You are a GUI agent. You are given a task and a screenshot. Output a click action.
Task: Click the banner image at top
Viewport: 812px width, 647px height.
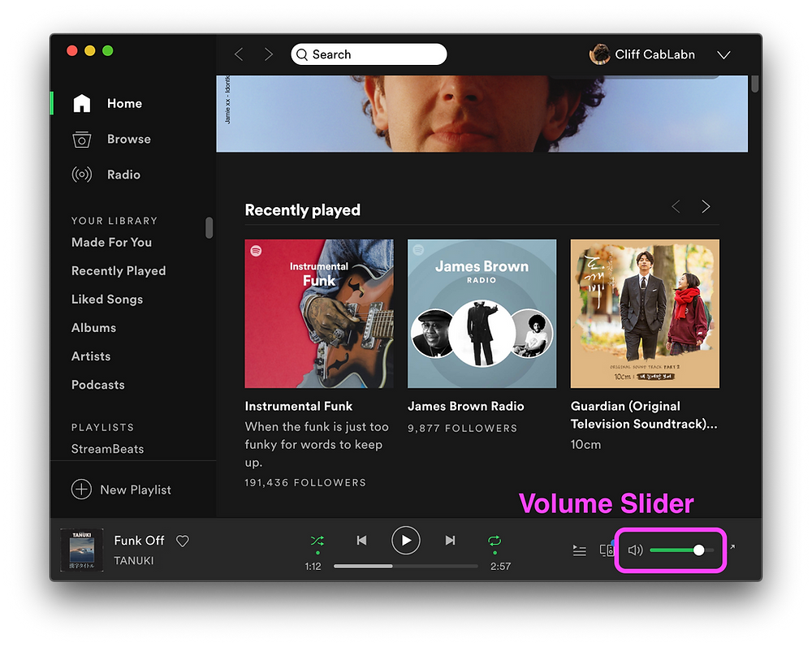[x=482, y=114]
